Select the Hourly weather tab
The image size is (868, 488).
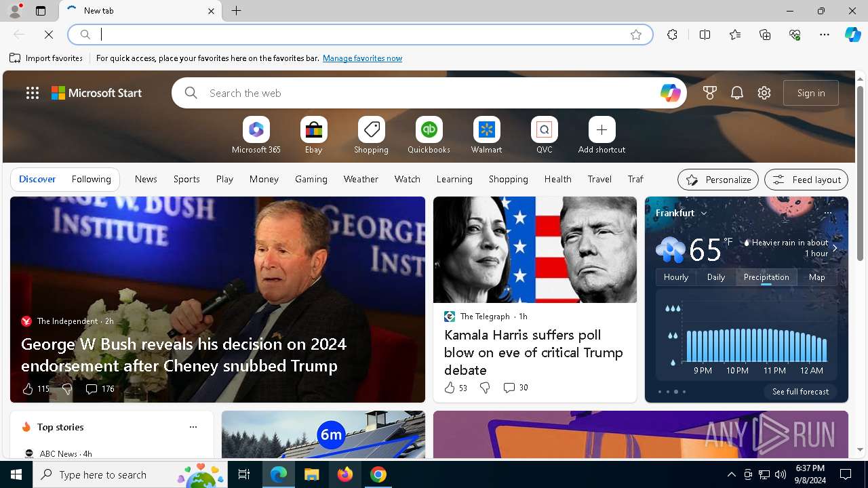(x=676, y=277)
